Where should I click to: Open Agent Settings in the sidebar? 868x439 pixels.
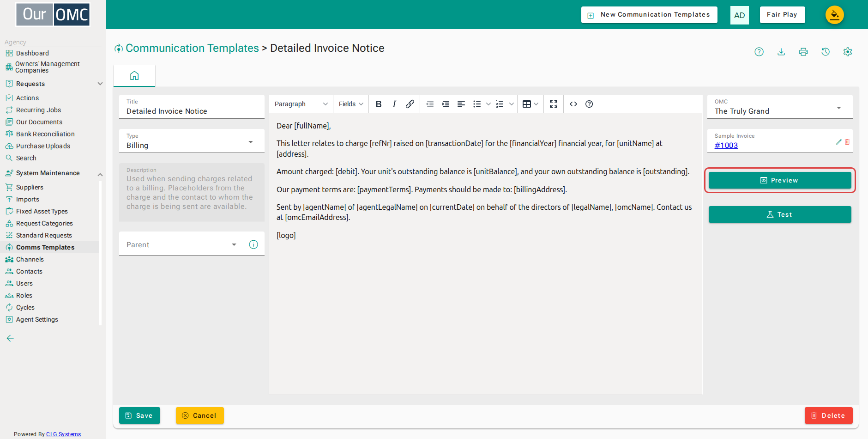coord(37,319)
